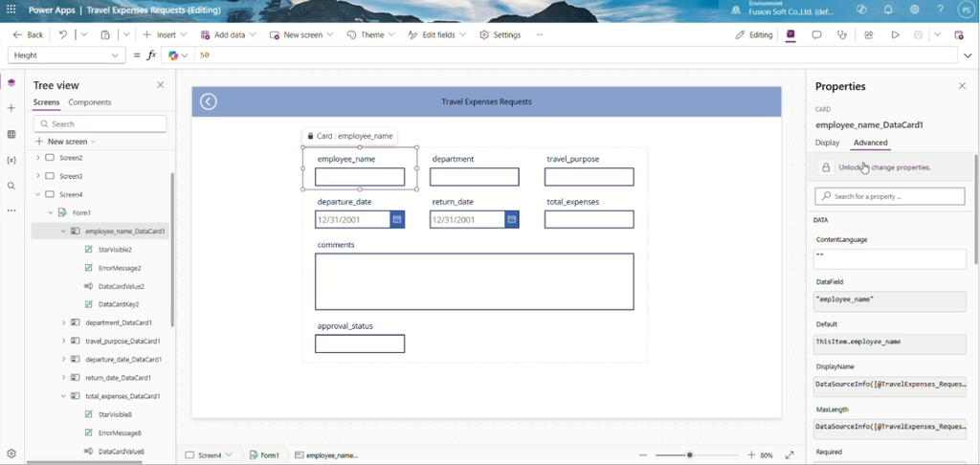Viewport: 980px width, 465px height.
Task: Open Data table icon in sidebar
Action: point(11,134)
